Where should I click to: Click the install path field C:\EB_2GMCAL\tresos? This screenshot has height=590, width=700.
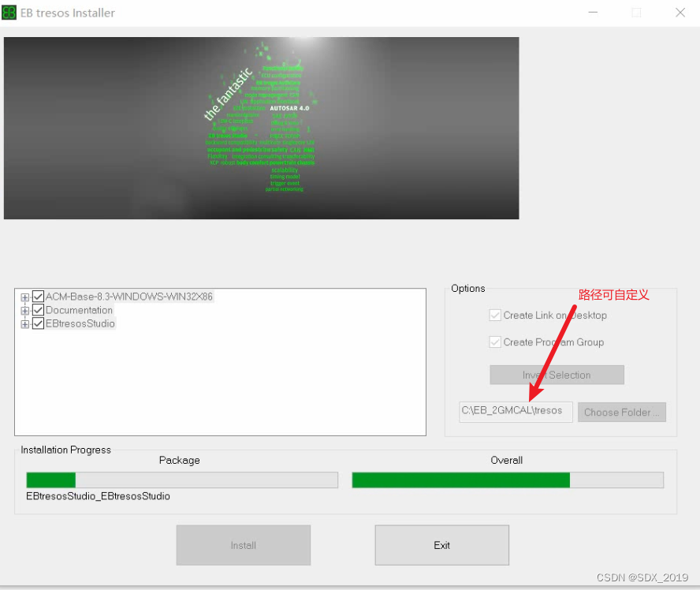pyautogui.click(x=516, y=412)
